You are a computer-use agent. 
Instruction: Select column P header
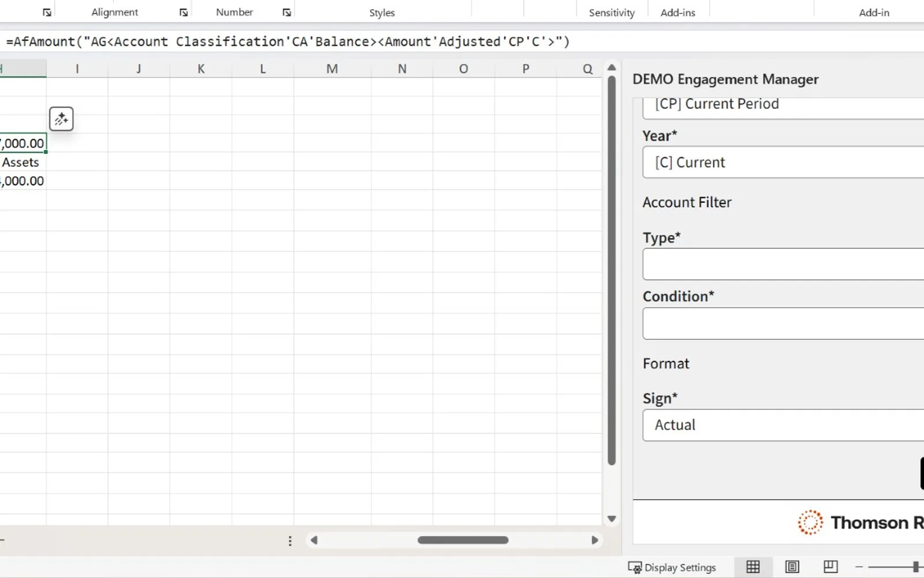click(526, 69)
